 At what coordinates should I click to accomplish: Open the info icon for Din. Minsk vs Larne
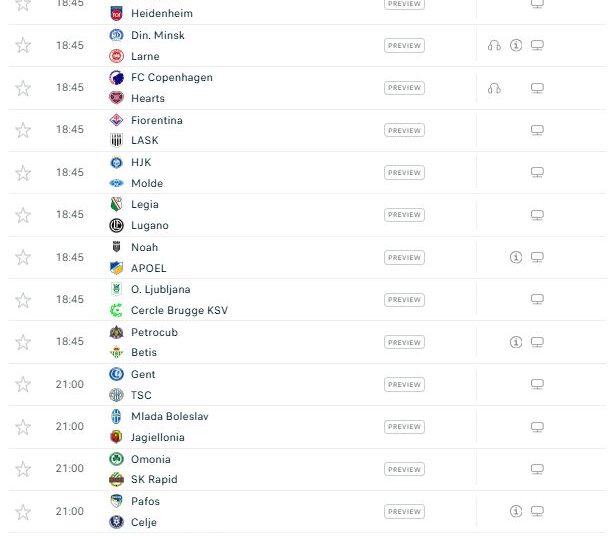coord(516,46)
